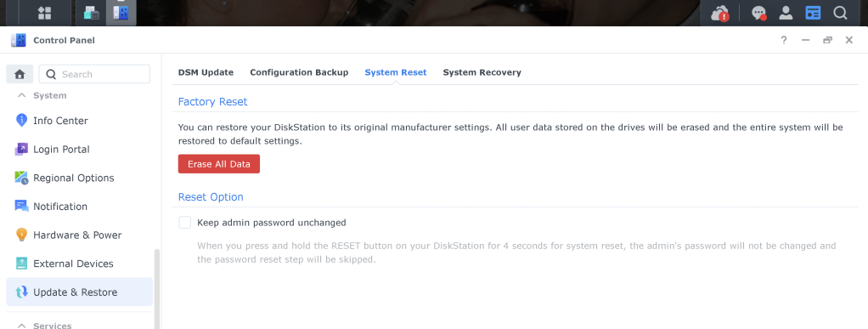Open the taskbar search magnifier icon
This screenshot has width=868, height=329.
pos(840,13)
